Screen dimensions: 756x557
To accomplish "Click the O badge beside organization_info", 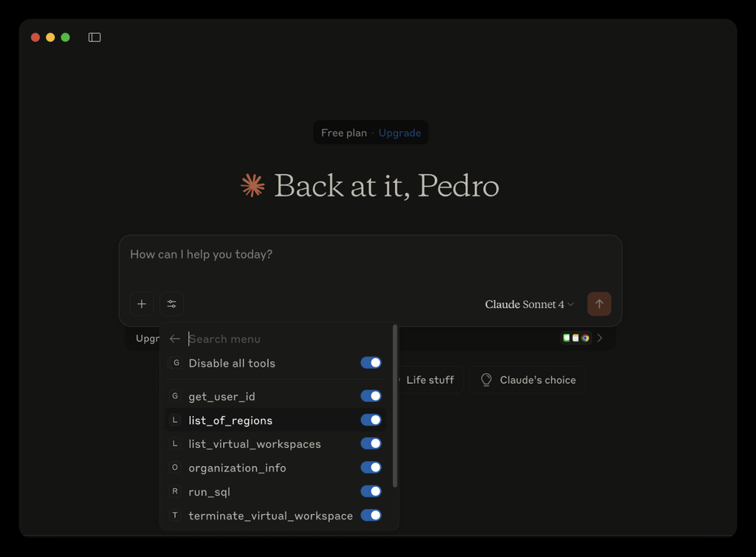I will point(175,468).
